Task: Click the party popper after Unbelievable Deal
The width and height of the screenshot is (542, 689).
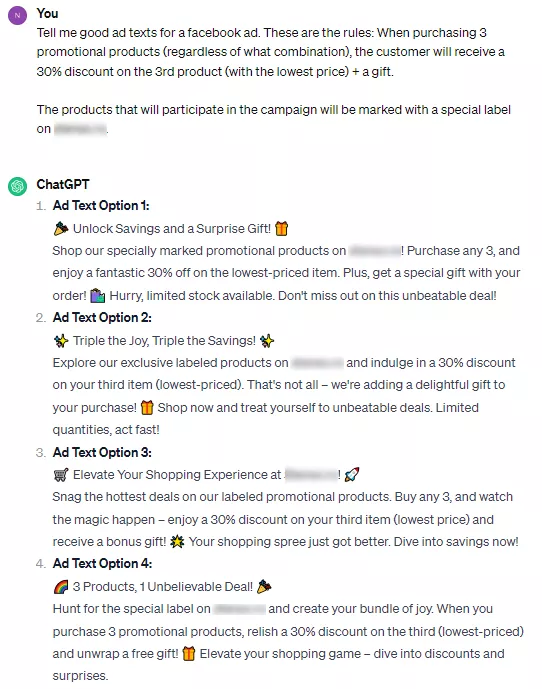Action: (264, 587)
